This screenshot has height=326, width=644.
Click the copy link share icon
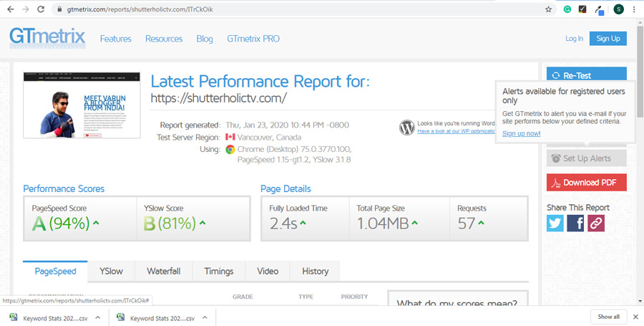595,224
